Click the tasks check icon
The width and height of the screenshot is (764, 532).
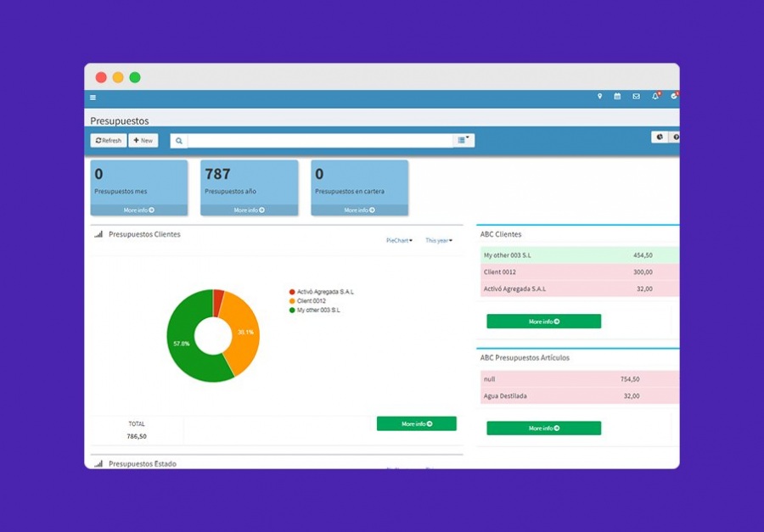click(x=674, y=96)
